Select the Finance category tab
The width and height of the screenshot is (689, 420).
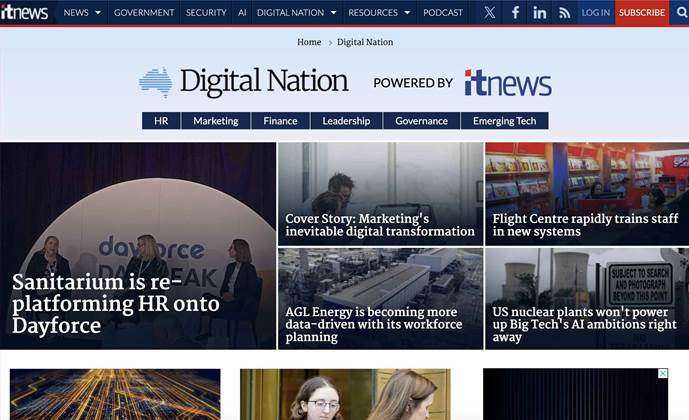pos(280,121)
